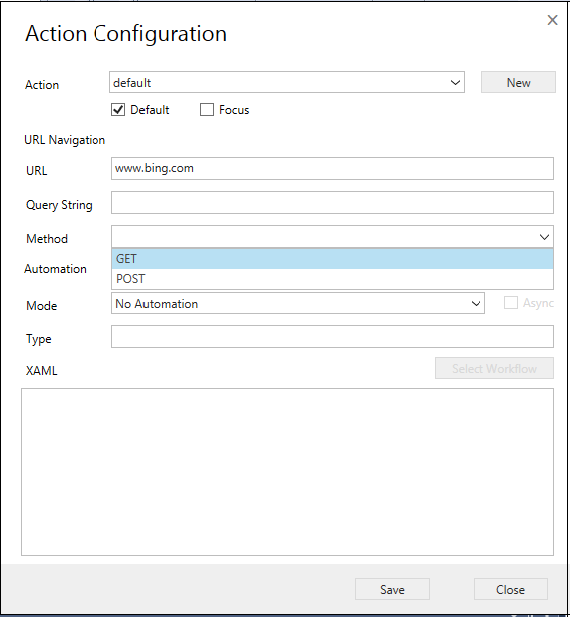This screenshot has height=617, width=570.
Task: Save the action configuration
Action: (392, 589)
